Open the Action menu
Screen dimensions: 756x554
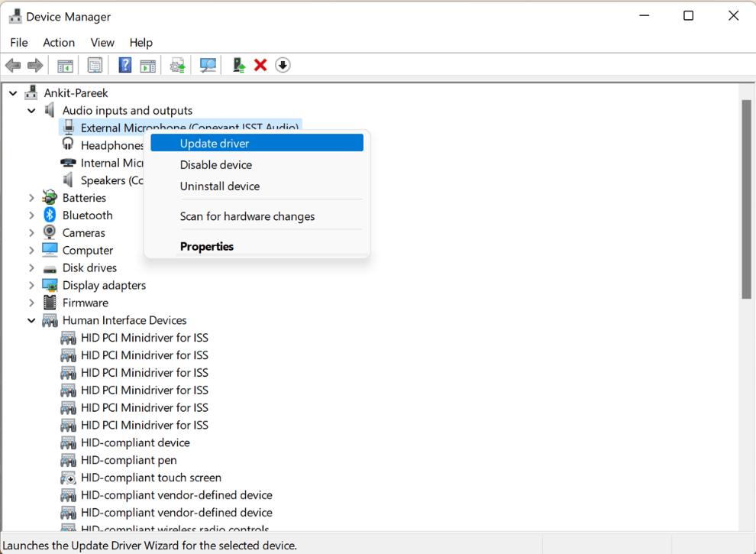[59, 43]
